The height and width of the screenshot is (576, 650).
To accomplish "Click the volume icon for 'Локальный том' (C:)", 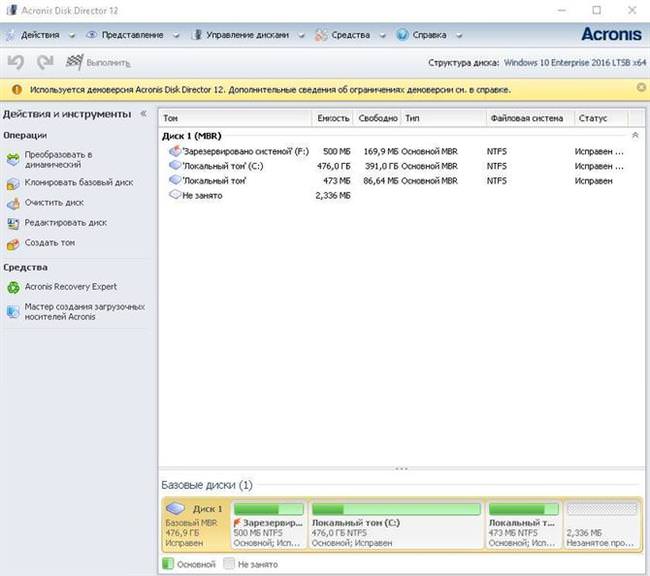I will click(175, 165).
